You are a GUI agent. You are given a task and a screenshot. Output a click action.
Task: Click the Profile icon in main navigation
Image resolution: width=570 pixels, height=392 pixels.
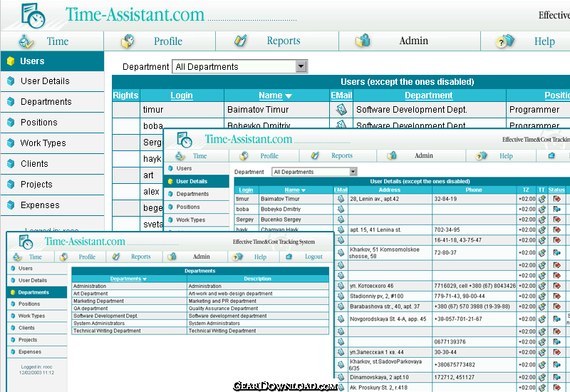[x=128, y=41]
